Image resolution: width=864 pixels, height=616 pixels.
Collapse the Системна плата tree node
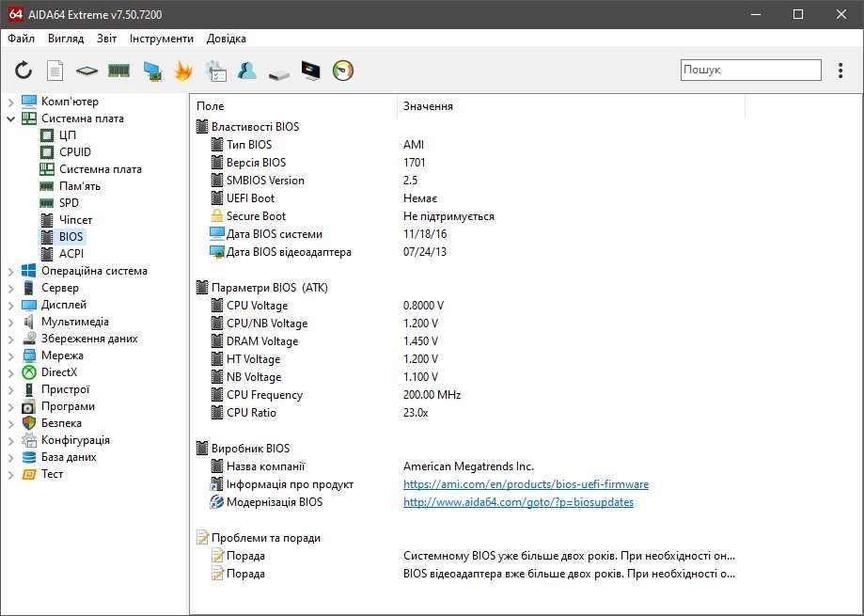coord(11,118)
